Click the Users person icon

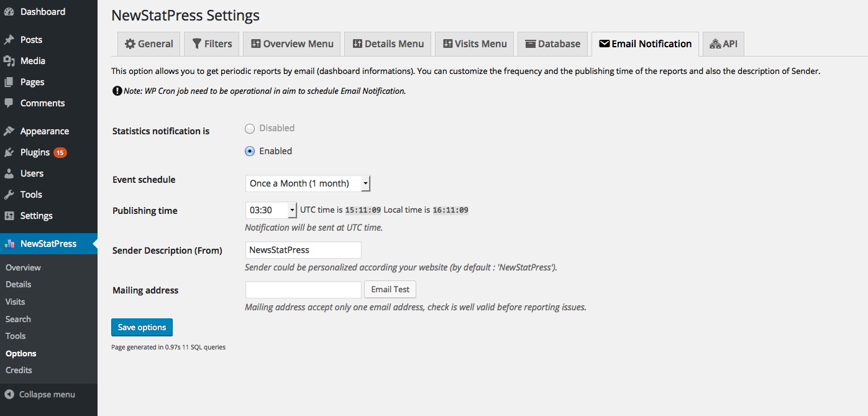[x=9, y=173]
